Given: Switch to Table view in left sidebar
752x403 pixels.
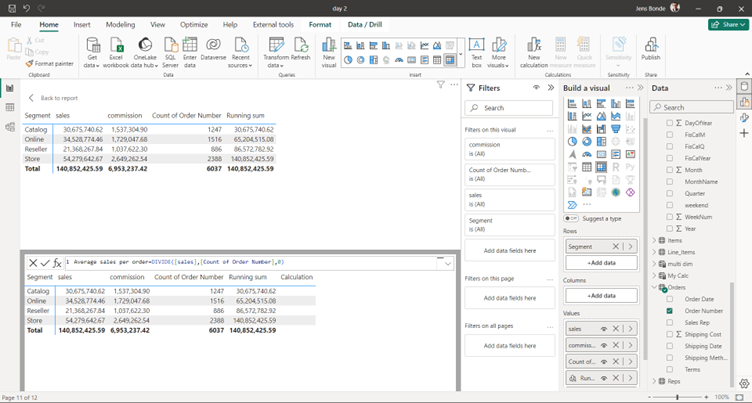Looking at the screenshot, I should (10, 107).
